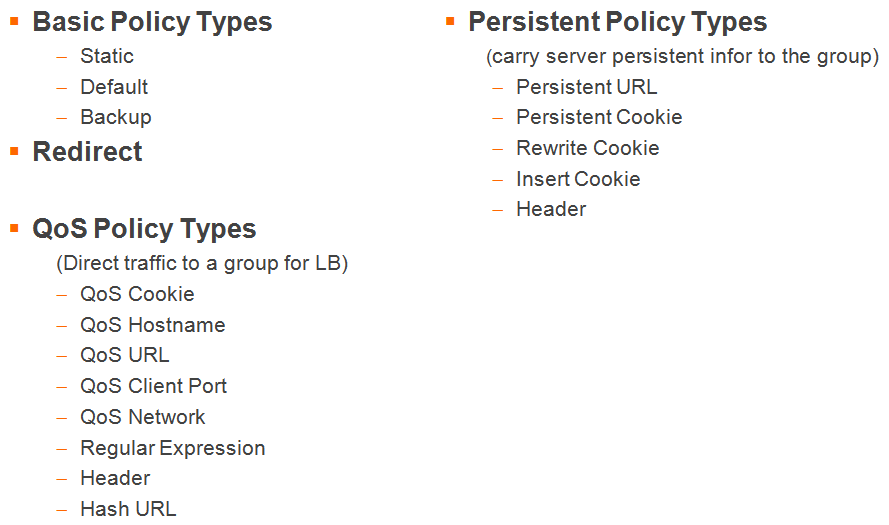889x525 pixels.
Task: Select the QoS Cookie entry
Action: 137,294
